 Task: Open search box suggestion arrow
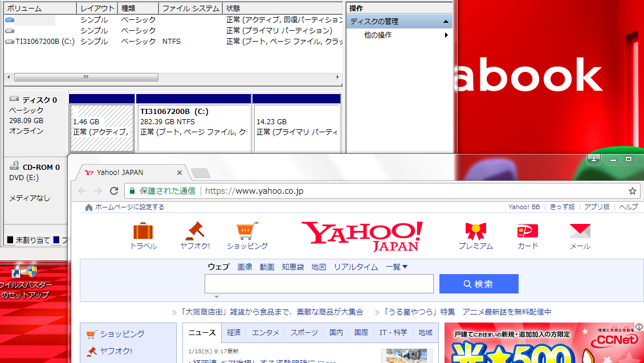pyautogui.click(x=217, y=297)
